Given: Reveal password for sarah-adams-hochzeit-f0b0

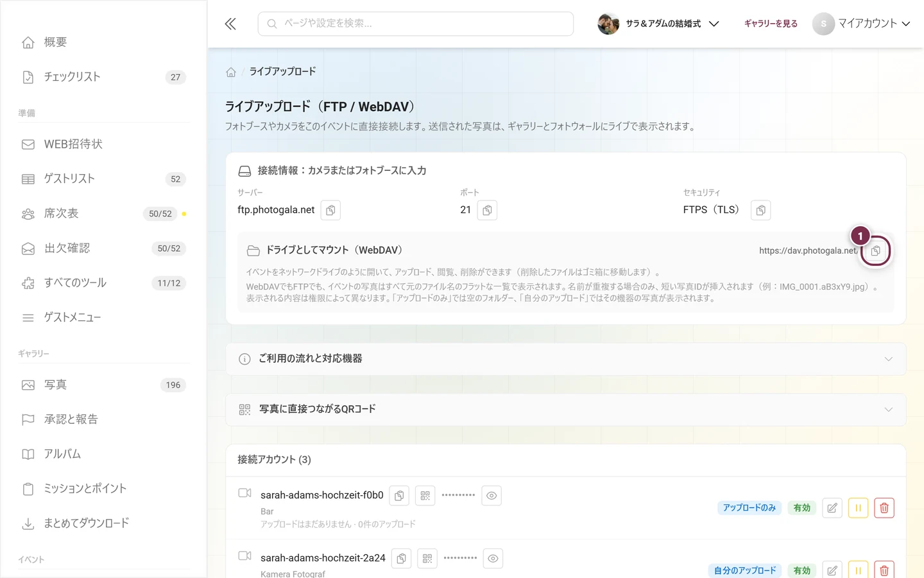Looking at the screenshot, I should tap(492, 496).
